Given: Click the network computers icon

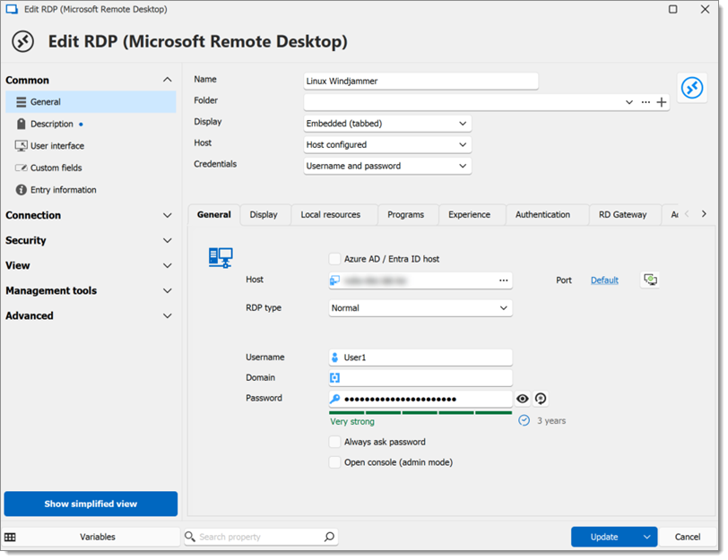Looking at the screenshot, I should click(x=221, y=257).
